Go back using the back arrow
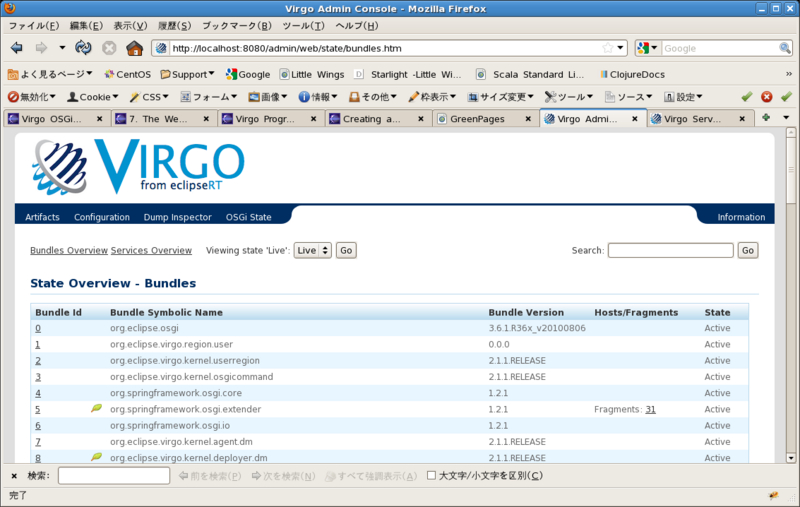The width and height of the screenshot is (800, 507). point(16,48)
